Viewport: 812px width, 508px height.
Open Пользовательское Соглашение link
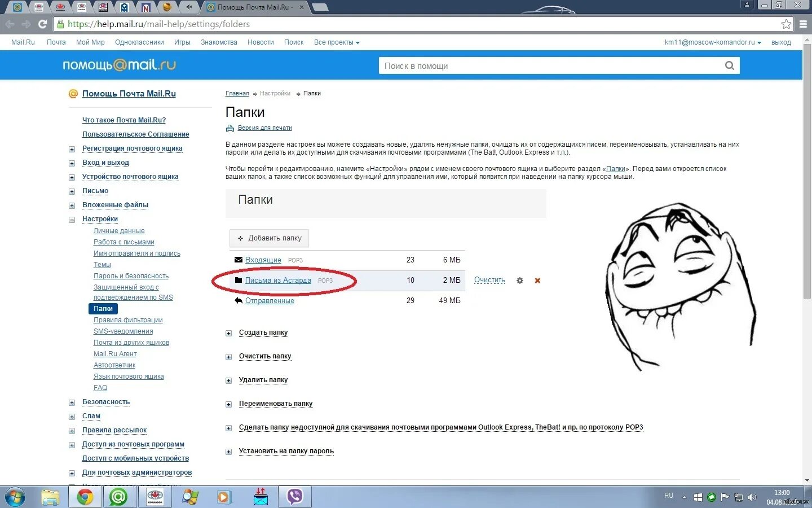[x=135, y=134]
